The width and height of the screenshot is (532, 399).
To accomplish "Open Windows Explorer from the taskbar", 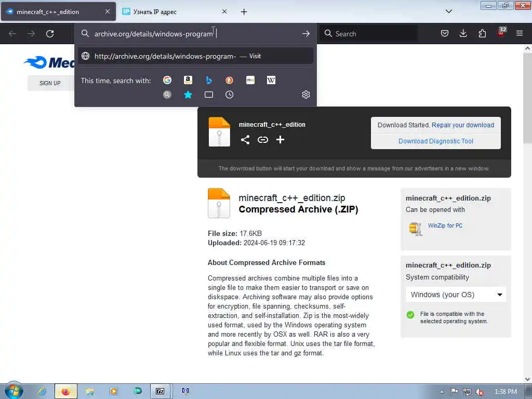I will pyautogui.click(x=90, y=391).
